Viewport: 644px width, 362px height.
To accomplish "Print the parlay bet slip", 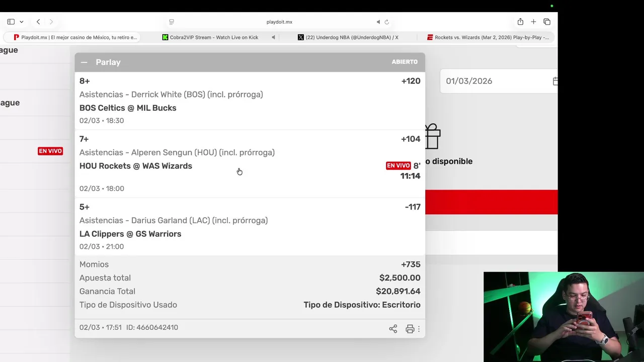I will click(410, 329).
